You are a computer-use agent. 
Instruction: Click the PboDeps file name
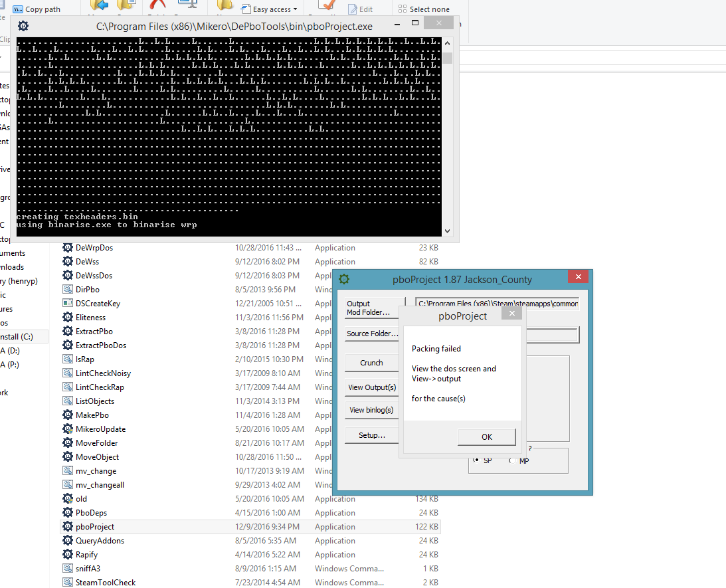click(x=91, y=513)
